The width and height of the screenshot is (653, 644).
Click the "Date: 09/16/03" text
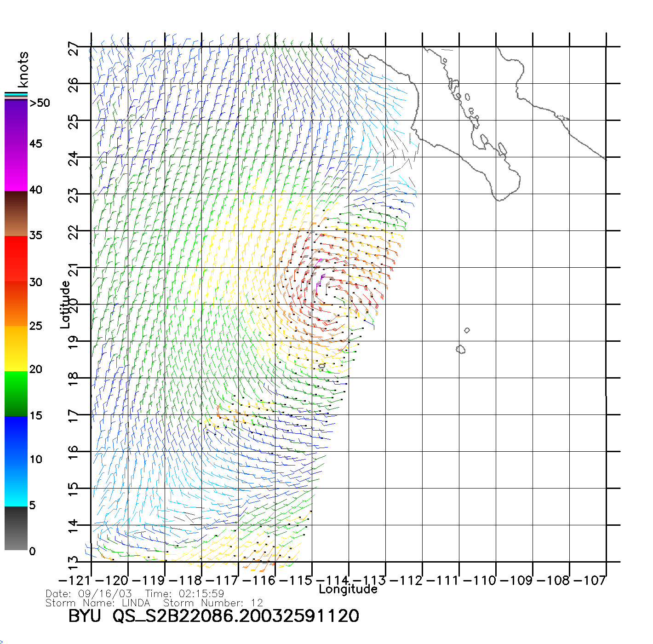(x=89, y=593)
